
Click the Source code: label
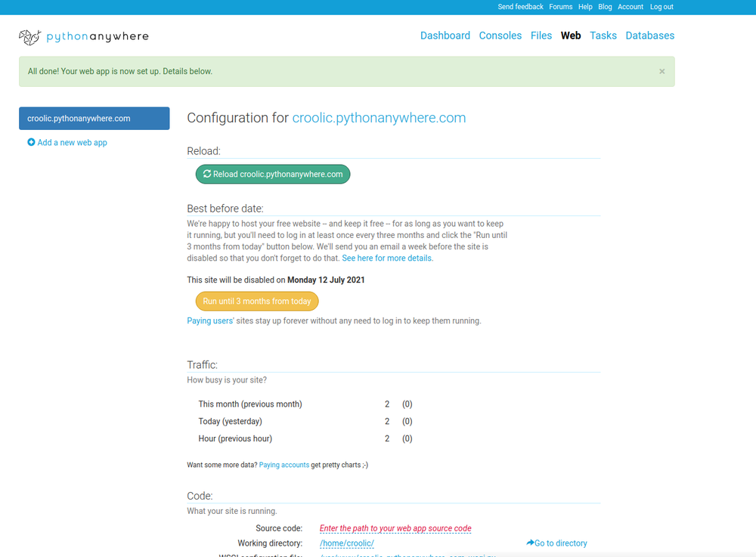tap(279, 528)
